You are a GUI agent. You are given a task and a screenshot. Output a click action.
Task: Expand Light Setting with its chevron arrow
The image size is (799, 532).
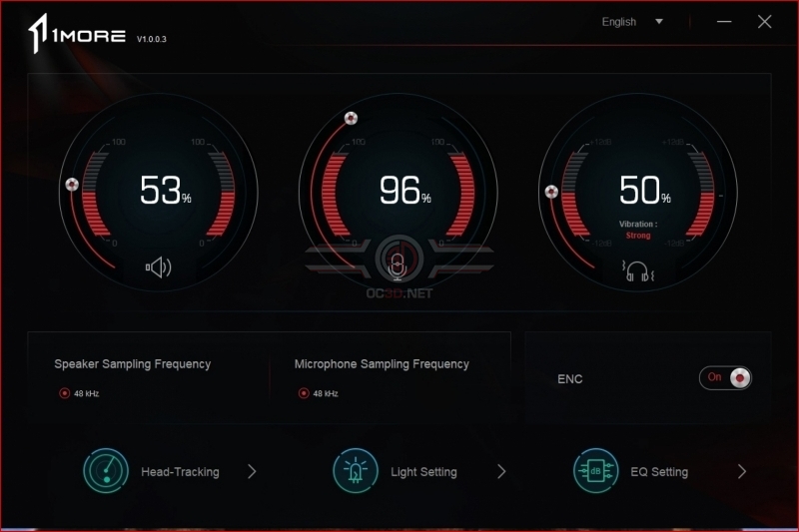501,471
